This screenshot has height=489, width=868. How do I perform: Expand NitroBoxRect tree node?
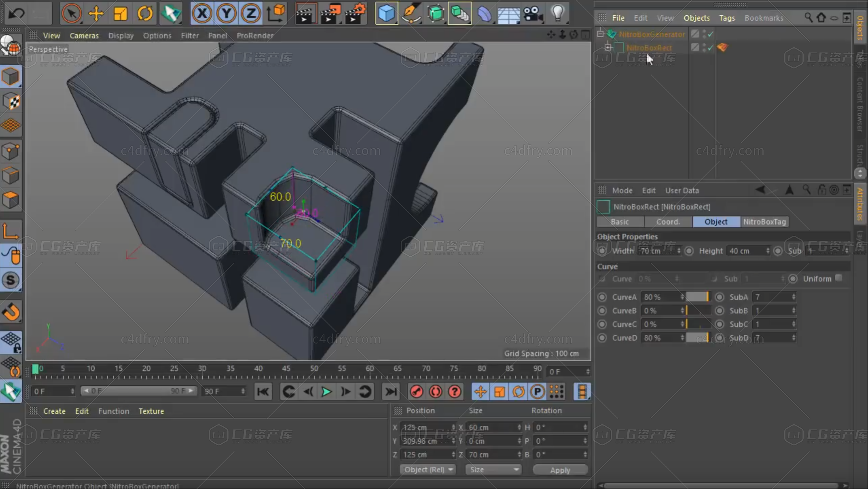coord(608,47)
